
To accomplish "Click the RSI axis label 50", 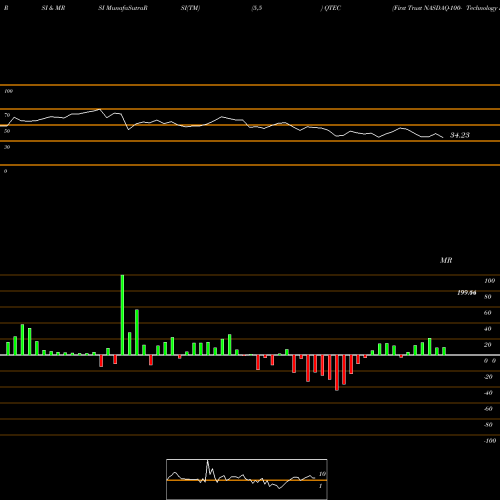I will click(7, 131).
